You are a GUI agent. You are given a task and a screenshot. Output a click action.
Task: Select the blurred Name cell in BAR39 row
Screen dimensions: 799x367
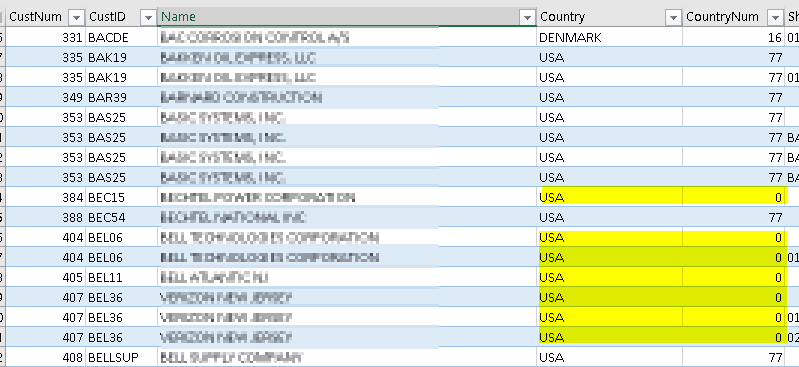347,97
